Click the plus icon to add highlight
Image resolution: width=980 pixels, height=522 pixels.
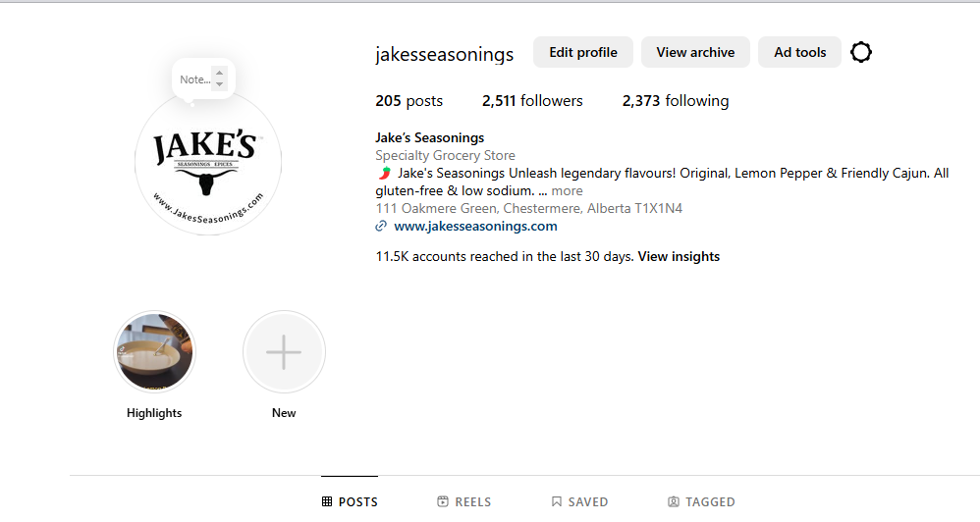(284, 352)
